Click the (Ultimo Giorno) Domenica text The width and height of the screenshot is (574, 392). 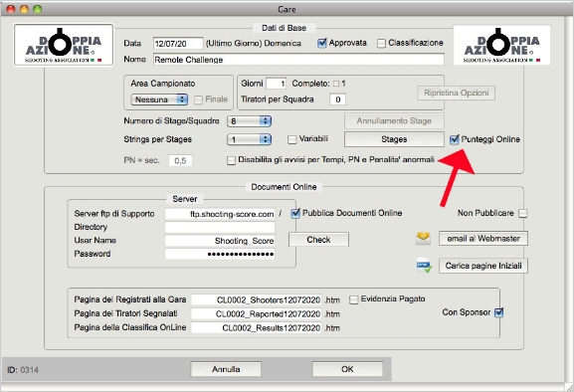coord(254,44)
